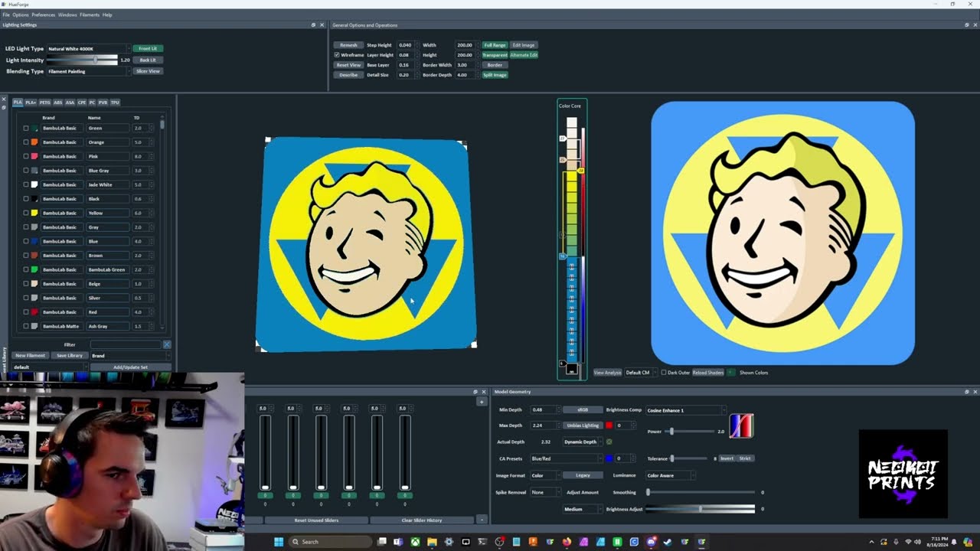
Task: Switch to the ABS filament tab
Action: [57, 102]
